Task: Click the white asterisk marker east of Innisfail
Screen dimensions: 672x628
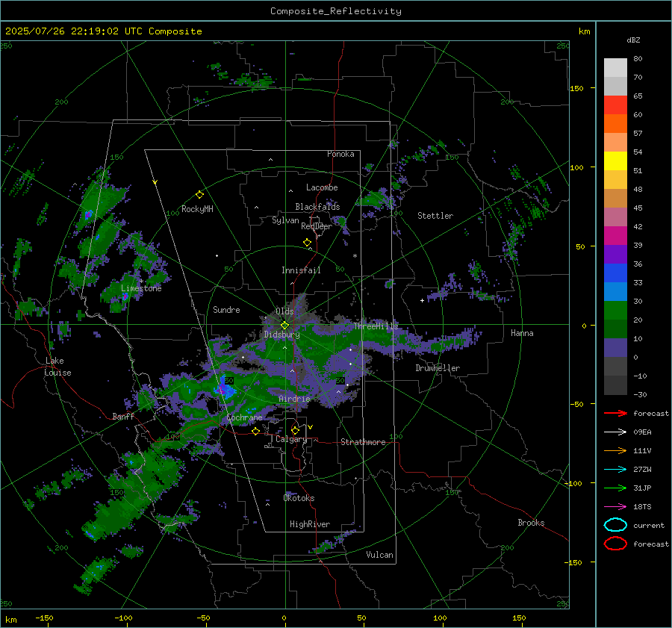Action: click(x=355, y=256)
